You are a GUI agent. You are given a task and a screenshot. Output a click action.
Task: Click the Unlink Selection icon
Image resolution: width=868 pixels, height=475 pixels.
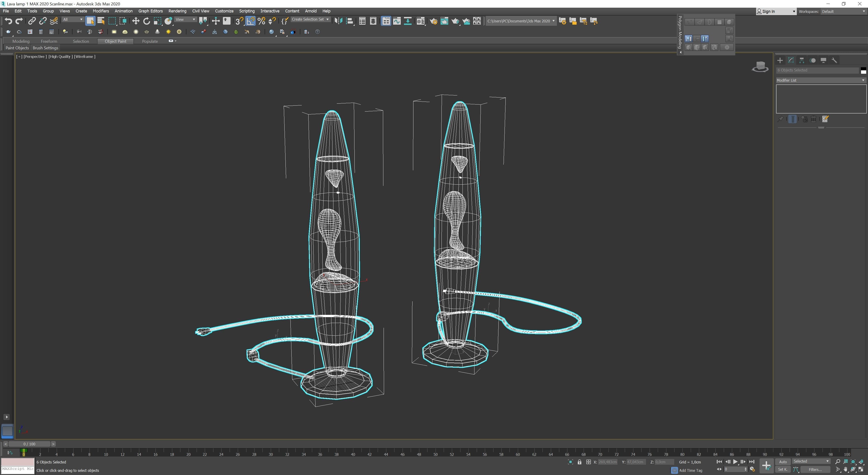[43, 21]
